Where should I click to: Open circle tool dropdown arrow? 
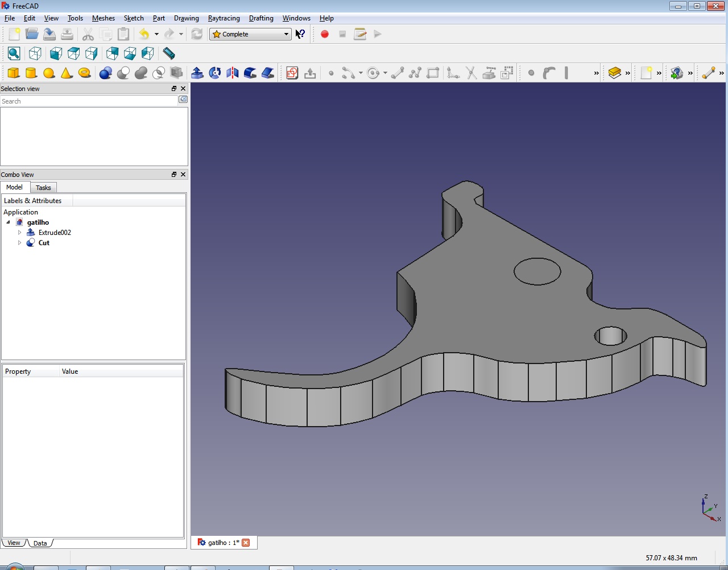385,73
